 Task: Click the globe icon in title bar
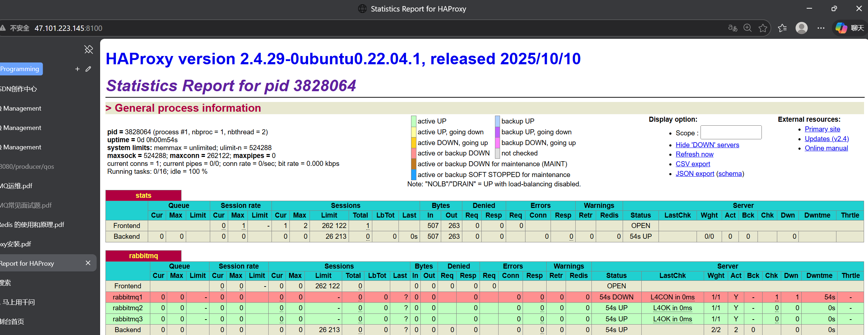363,9
